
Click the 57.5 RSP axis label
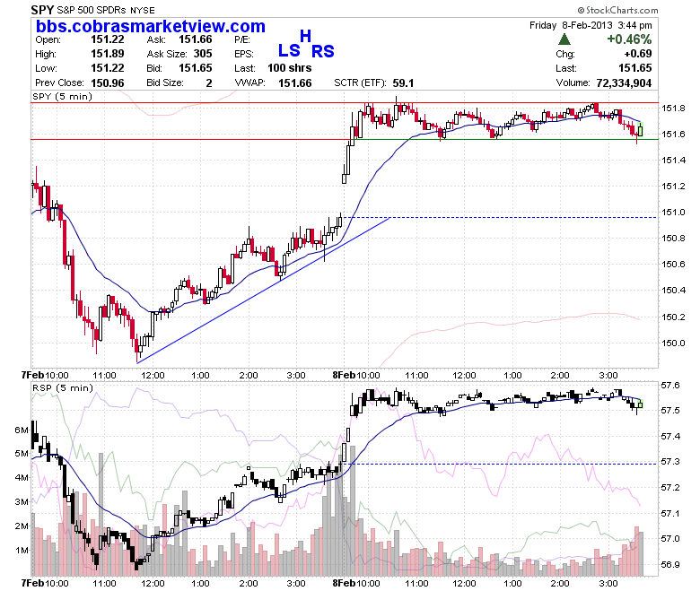click(x=670, y=410)
